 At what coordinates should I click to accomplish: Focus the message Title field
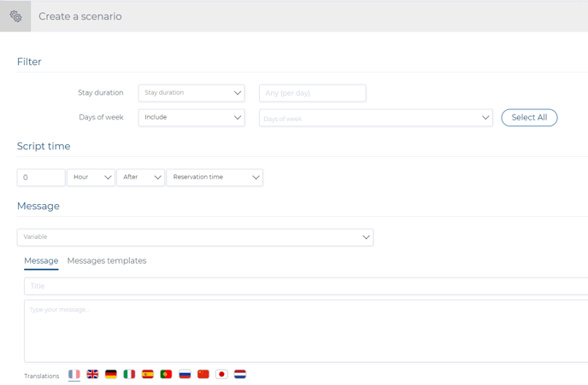(306, 286)
